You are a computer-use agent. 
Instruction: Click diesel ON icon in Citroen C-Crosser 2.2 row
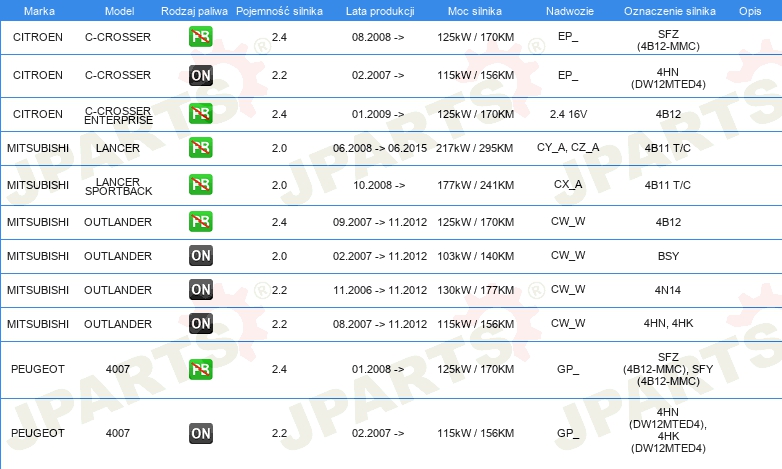200,75
